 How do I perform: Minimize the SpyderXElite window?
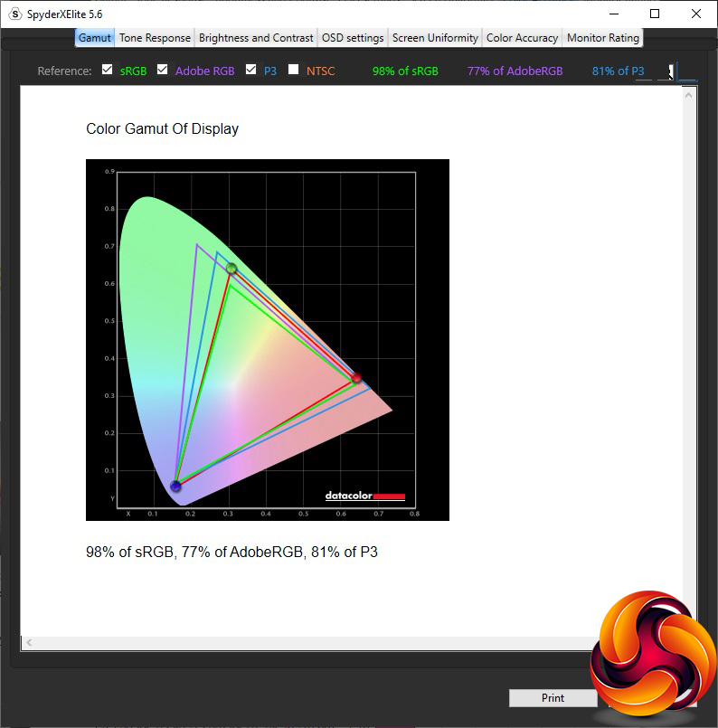[614, 14]
